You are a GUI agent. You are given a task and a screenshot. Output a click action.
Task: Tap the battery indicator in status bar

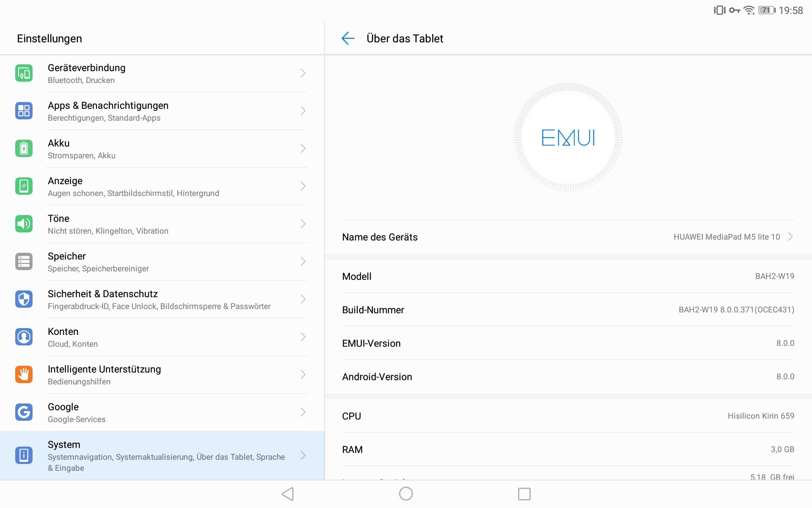tap(766, 10)
